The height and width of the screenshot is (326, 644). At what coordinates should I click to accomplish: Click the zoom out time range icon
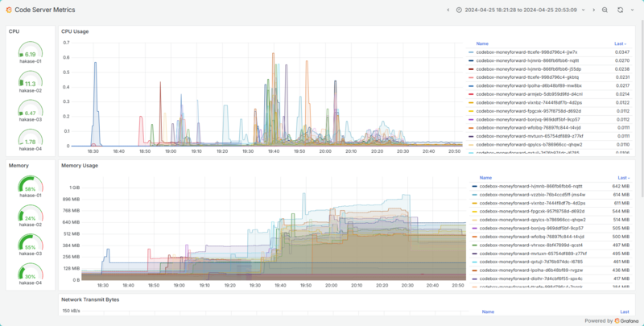tap(605, 10)
